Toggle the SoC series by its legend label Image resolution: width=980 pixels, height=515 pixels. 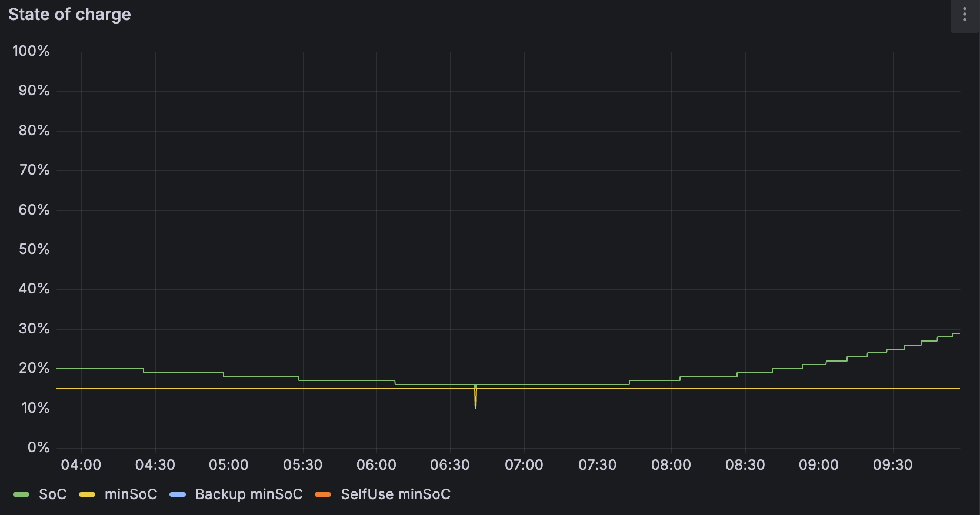coord(52,494)
